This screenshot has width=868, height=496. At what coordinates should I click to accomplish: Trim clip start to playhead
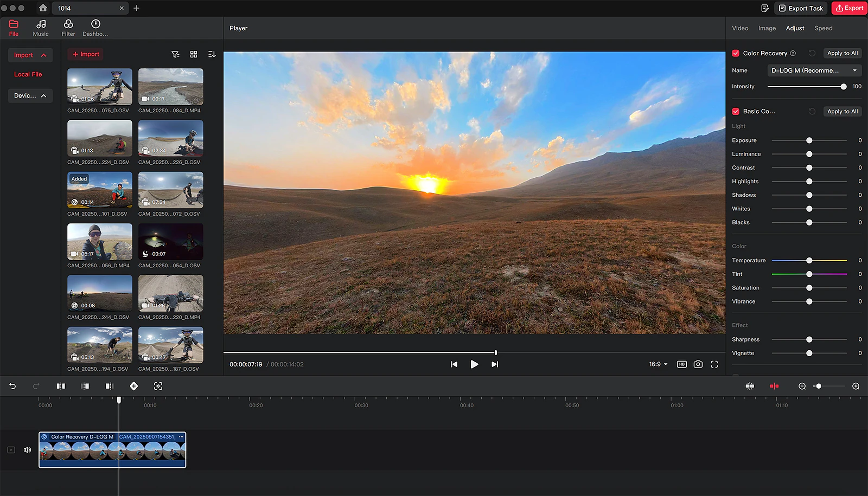(85, 386)
